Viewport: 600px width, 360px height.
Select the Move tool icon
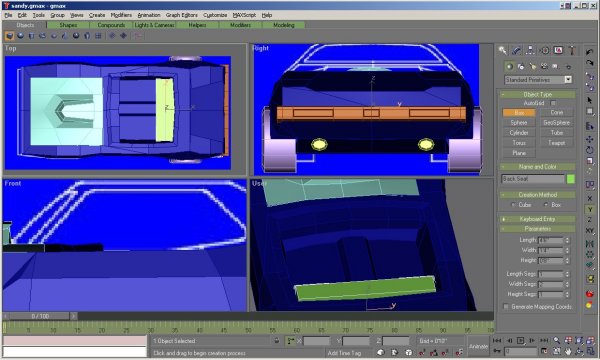click(x=589, y=139)
